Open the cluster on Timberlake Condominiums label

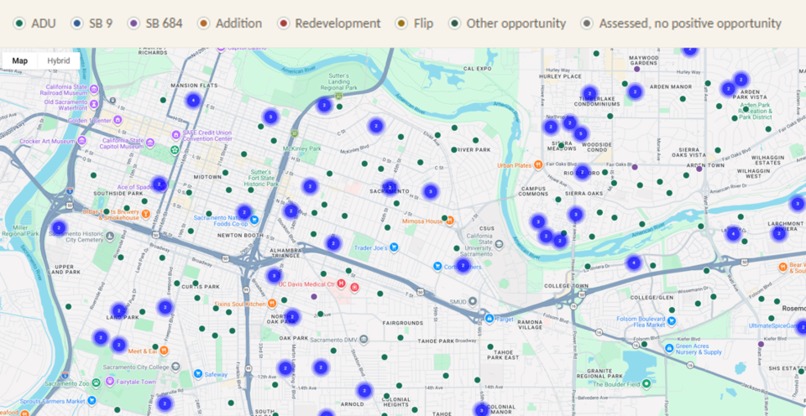590,94
